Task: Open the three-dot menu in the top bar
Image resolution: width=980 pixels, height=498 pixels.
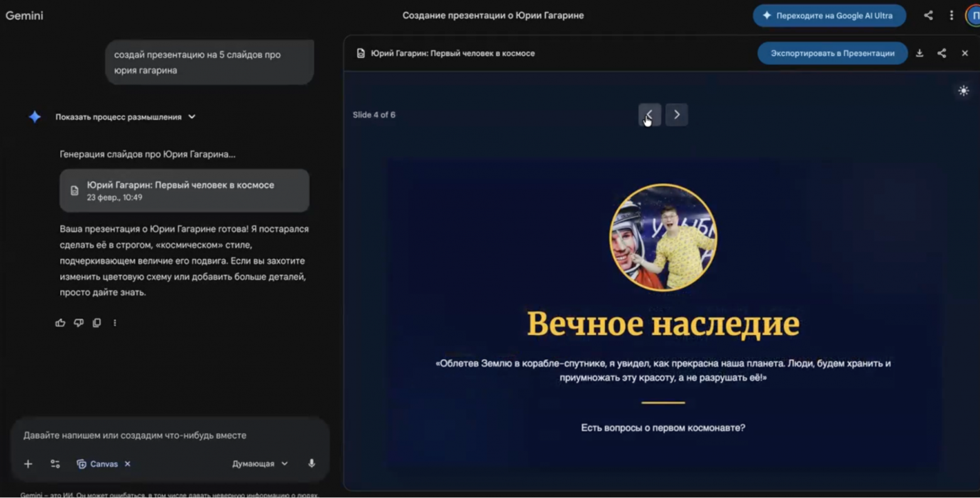Action: [x=952, y=15]
